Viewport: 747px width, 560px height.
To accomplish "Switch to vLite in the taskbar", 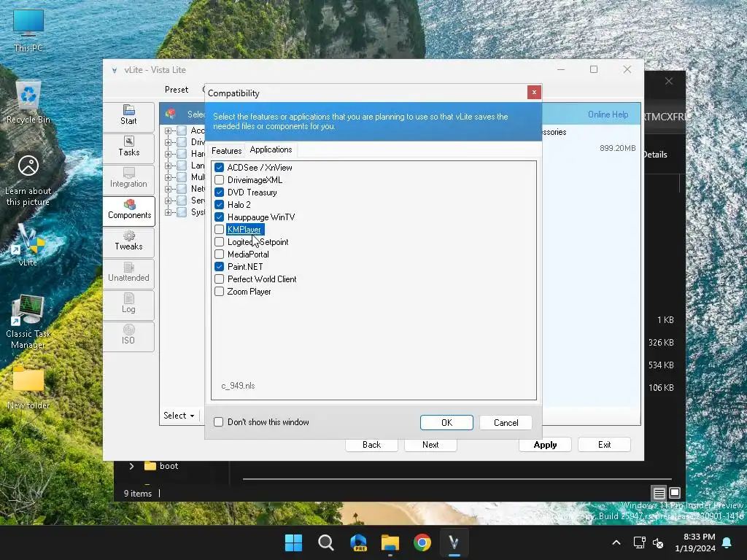I will [454, 542].
